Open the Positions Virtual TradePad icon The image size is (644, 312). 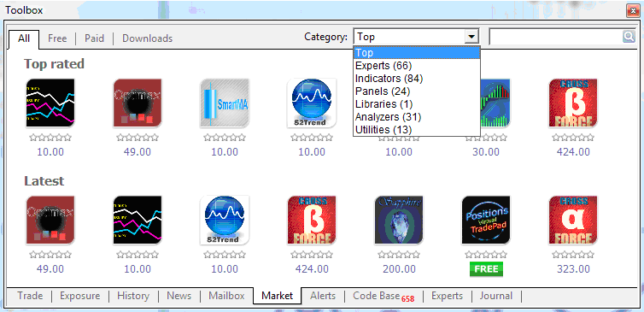[486, 220]
